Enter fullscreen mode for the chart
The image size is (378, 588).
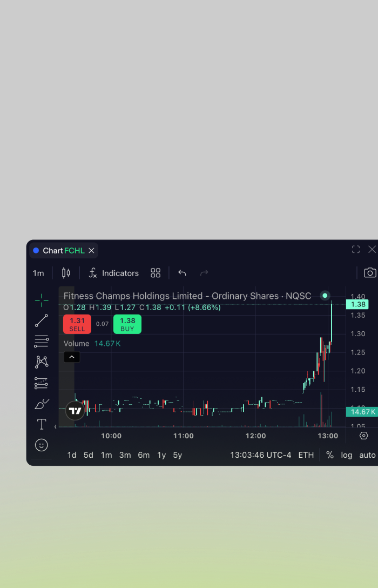pos(356,249)
